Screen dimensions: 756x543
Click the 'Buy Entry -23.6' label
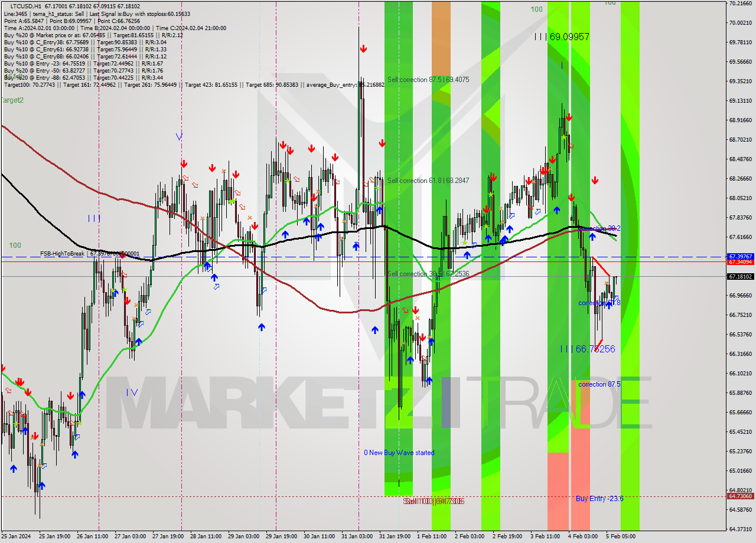(599, 499)
